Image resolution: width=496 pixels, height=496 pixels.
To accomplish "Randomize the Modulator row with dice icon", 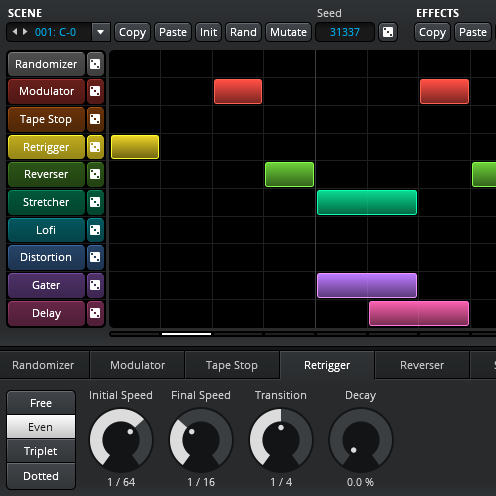I will tap(95, 91).
